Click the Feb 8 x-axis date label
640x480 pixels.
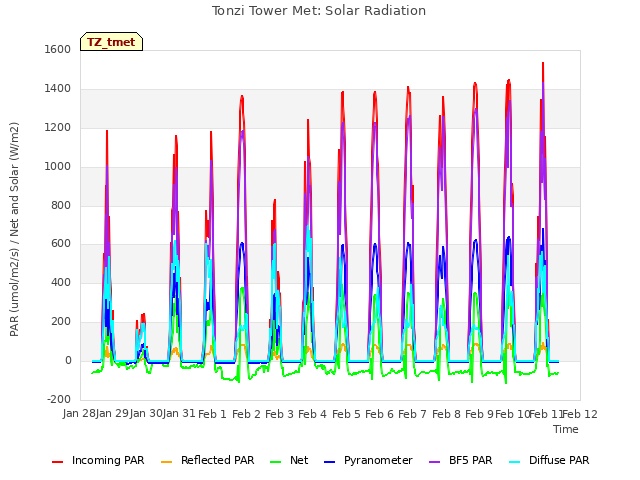(446, 414)
